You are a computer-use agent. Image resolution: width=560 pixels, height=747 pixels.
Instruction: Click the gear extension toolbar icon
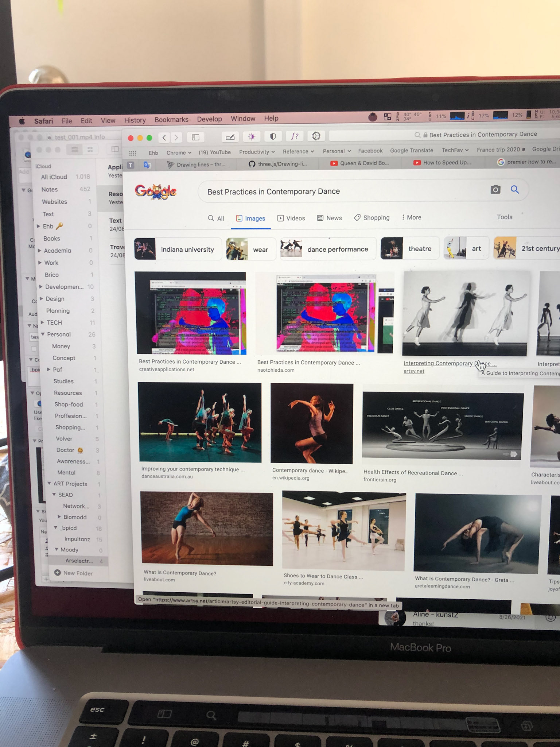click(x=316, y=136)
